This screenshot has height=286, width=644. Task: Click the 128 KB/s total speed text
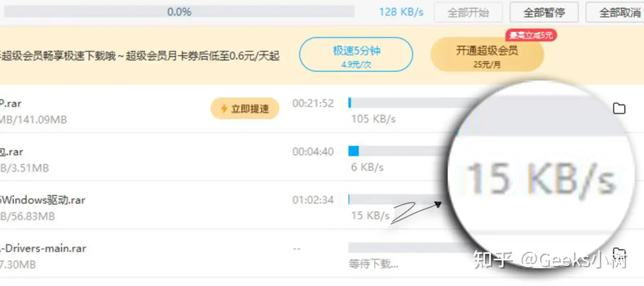pyautogui.click(x=401, y=12)
